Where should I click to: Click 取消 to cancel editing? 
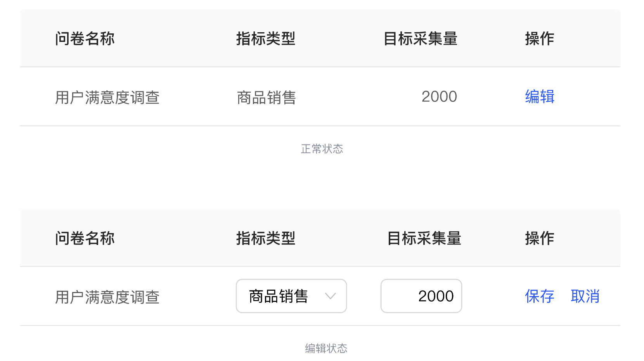pyautogui.click(x=585, y=296)
